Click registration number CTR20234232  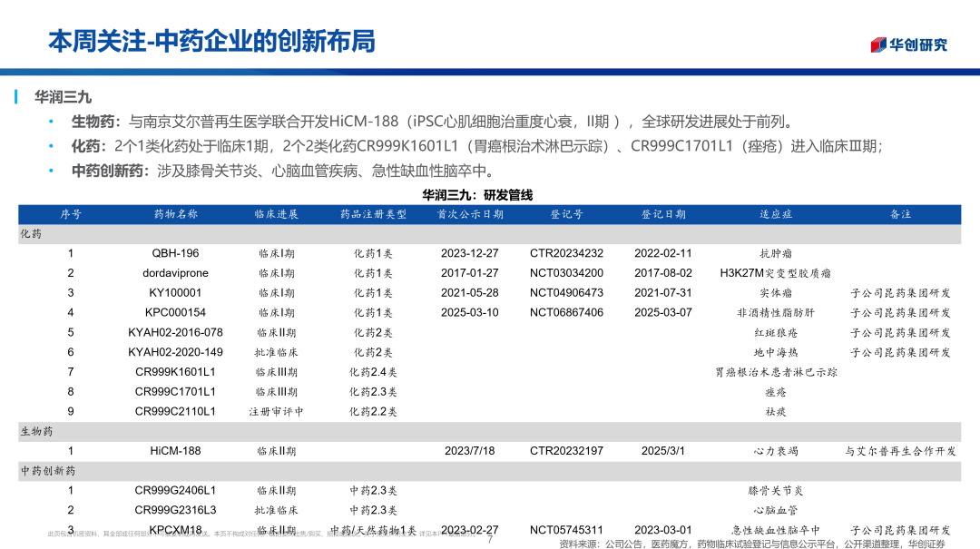coord(567,253)
